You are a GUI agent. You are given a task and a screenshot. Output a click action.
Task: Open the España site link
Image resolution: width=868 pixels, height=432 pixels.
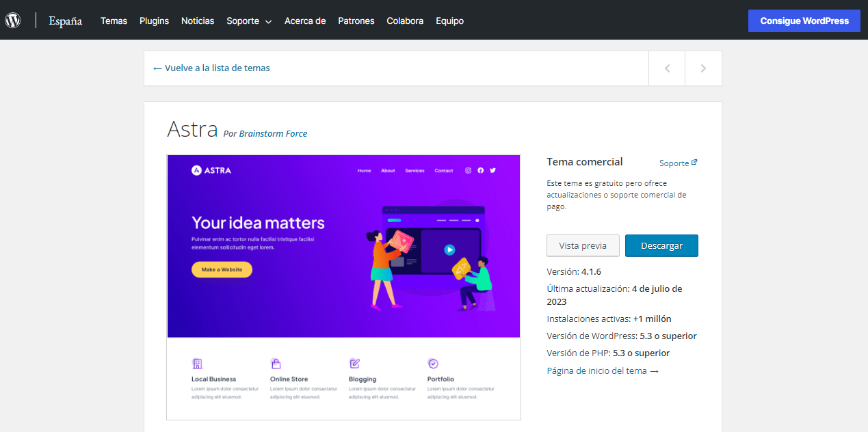(65, 21)
